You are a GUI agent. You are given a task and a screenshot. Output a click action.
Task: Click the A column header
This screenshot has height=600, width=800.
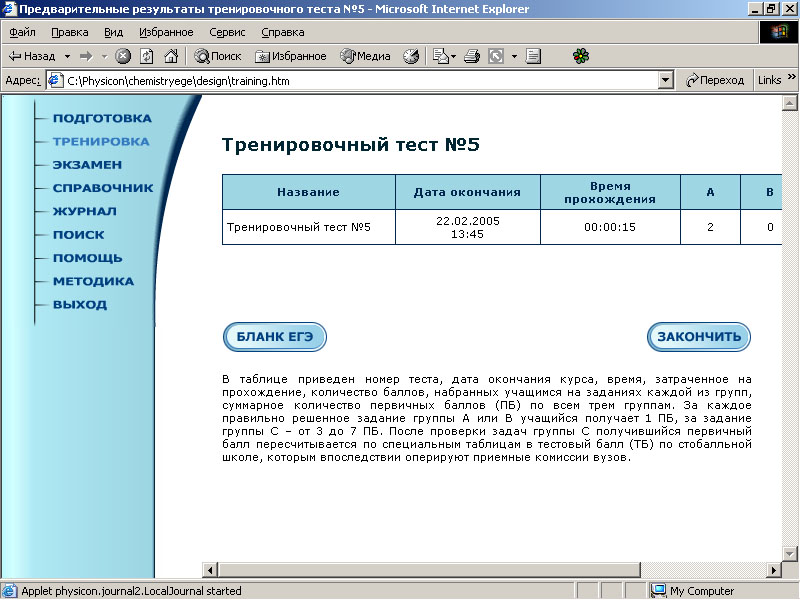[x=710, y=192]
